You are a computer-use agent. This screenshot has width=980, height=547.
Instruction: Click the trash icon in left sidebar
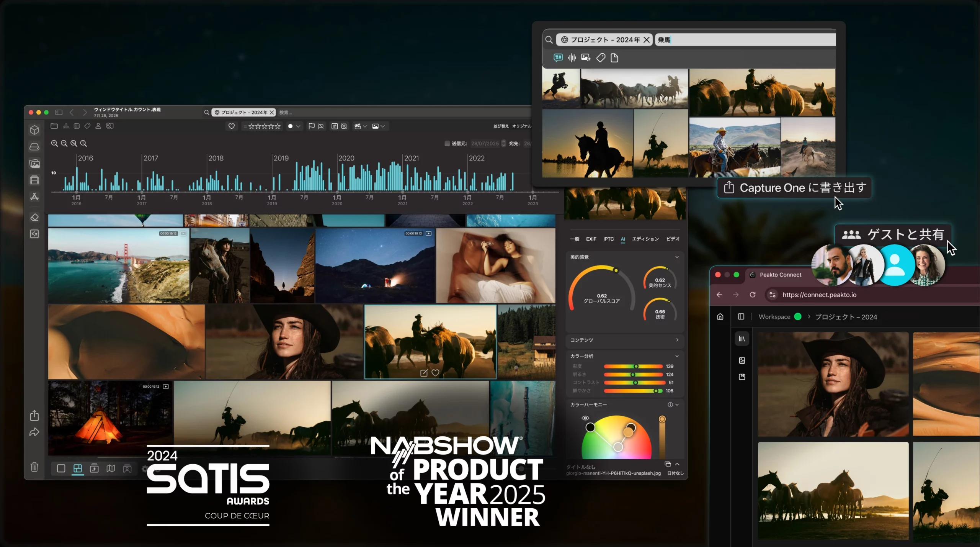coord(34,467)
